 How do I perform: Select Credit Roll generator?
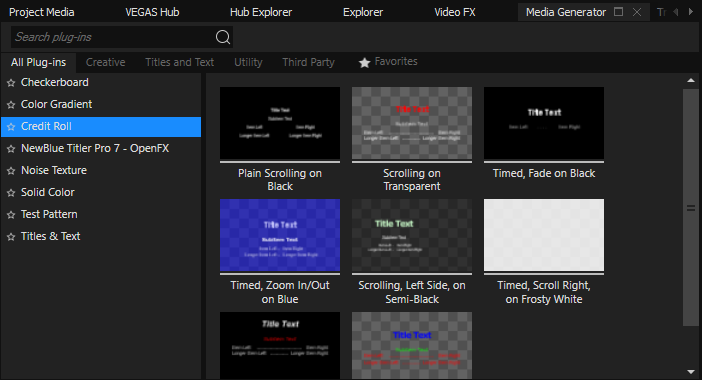[101, 127]
